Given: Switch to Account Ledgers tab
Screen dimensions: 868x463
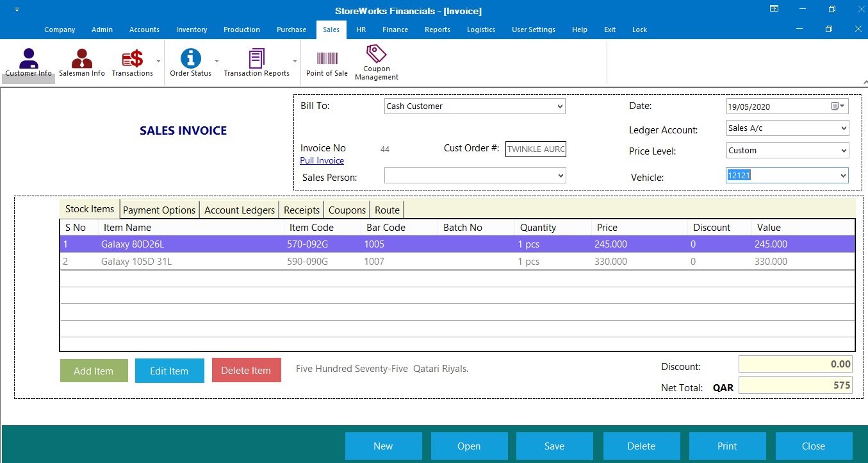Looking at the screenshot, I should point(240,210).
